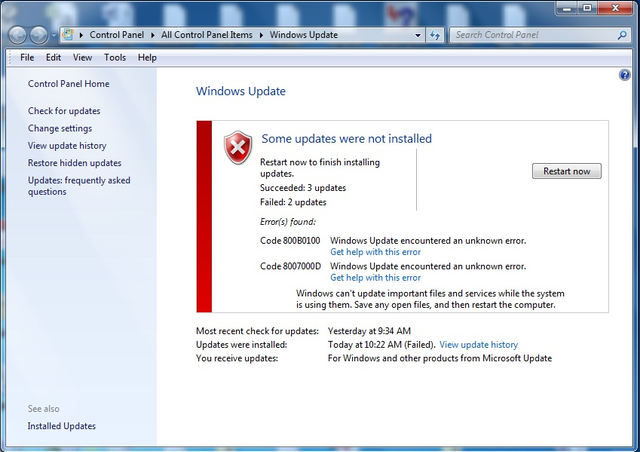Click the search magnifier icon
Screen dimensions: 640x452
(x=622, y=35)
